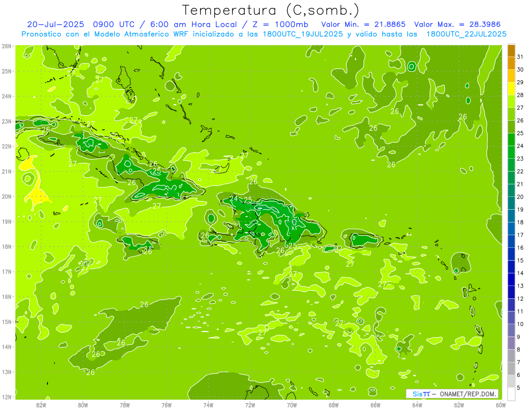
Task: Click the "23N" latitude axis label
Action: [7, 121]
